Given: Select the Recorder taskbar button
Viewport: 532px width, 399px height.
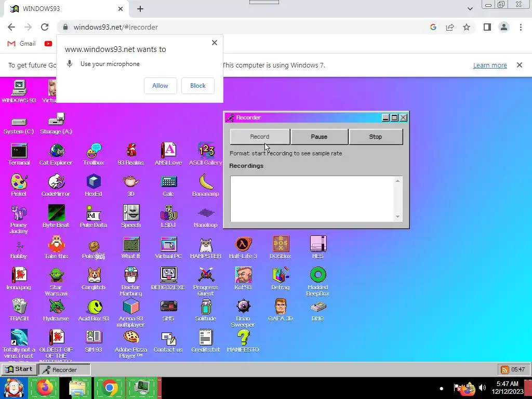Looking at the screenshot, I should click(x=64, y=369).
